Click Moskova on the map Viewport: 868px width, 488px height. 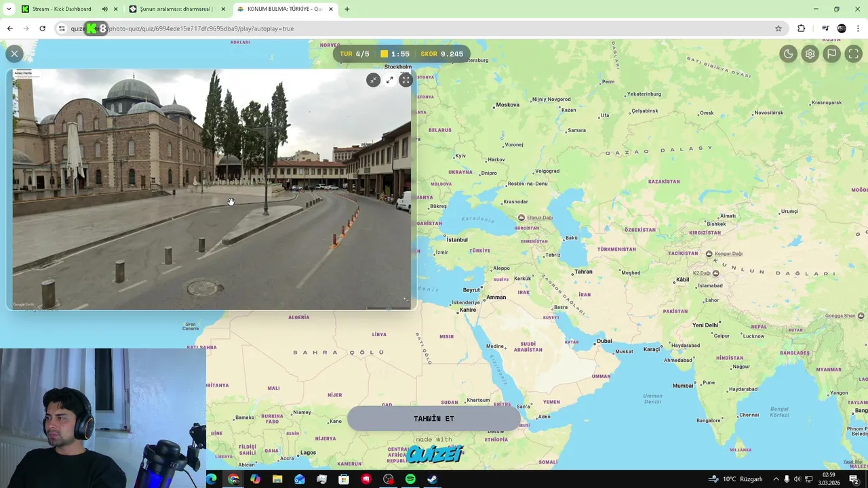point(507,105)
